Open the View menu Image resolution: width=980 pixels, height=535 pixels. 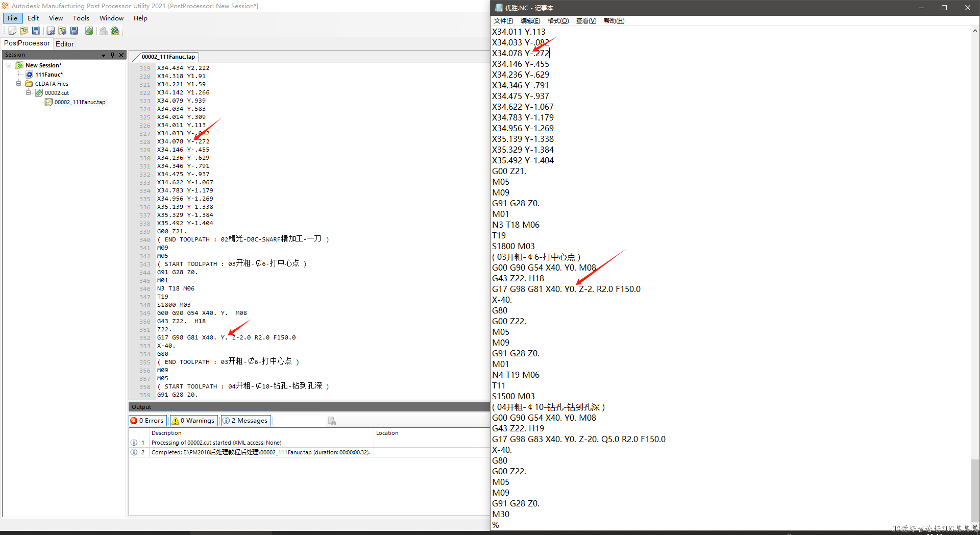(x=56, y=18)
